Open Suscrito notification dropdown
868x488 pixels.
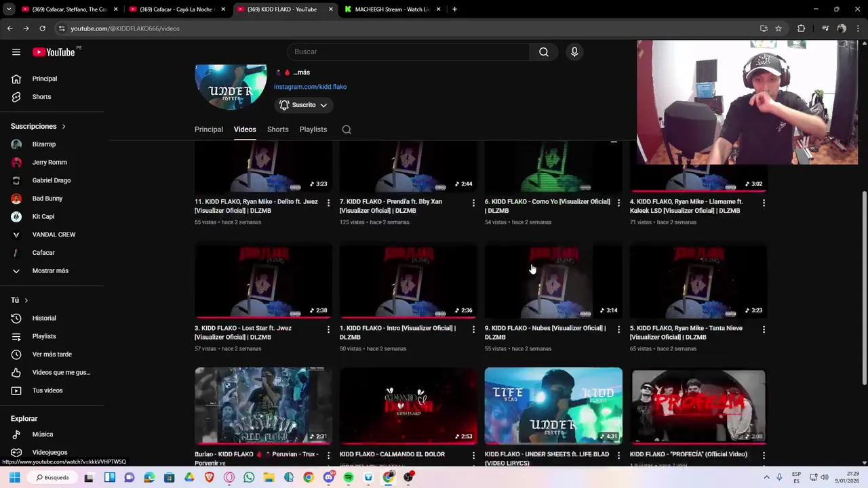point(304,105)
